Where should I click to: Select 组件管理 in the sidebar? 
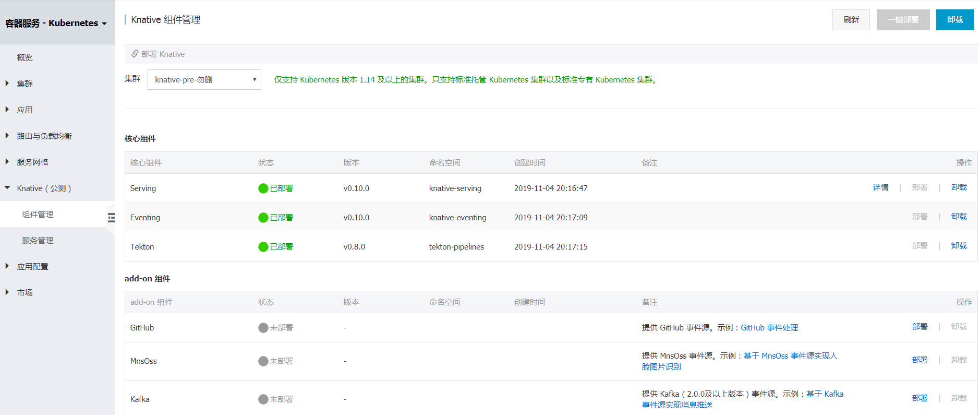(38, 214)
